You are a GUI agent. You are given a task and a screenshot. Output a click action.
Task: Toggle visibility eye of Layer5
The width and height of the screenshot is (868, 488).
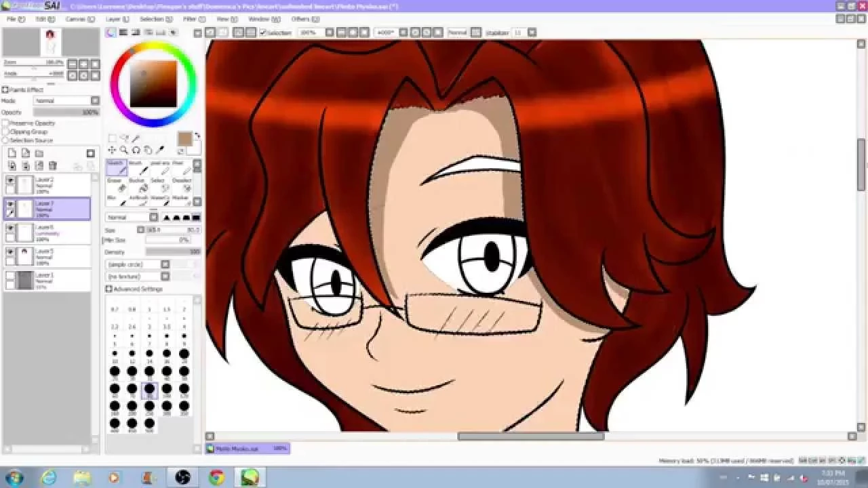(x=10, y=251)
